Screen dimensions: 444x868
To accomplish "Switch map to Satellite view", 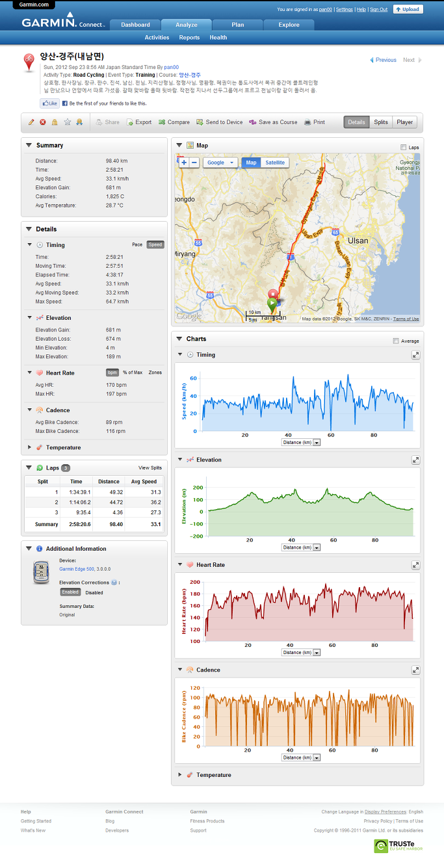I will 275,163.
